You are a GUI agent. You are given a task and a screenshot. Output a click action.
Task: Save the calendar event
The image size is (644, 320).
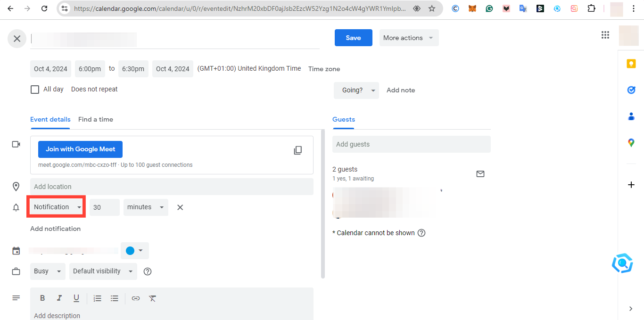pos(353,38)
